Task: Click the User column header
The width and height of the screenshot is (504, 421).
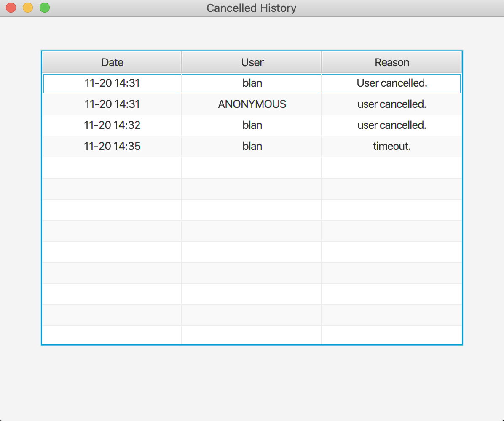Action: click(252, 62)
